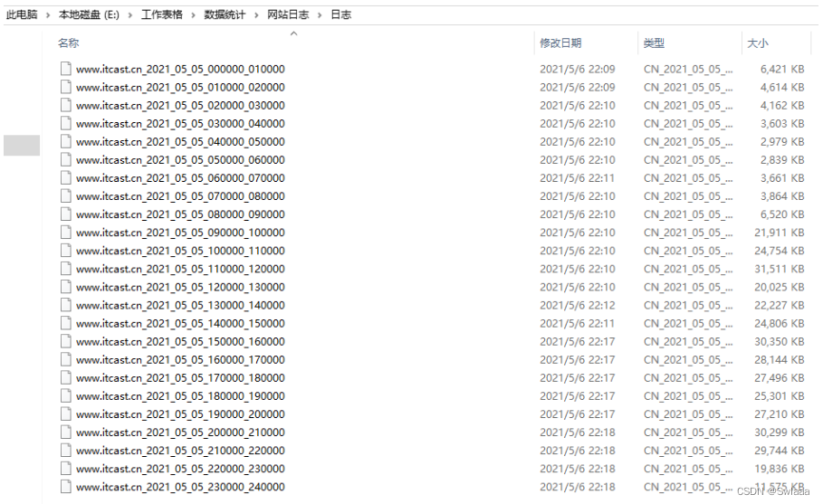Viewport: 823px width, 504px height.
Task: Click file icon of www.itcast.cn_2021_05_05_140000_150000
Action: tap(65, 323)
